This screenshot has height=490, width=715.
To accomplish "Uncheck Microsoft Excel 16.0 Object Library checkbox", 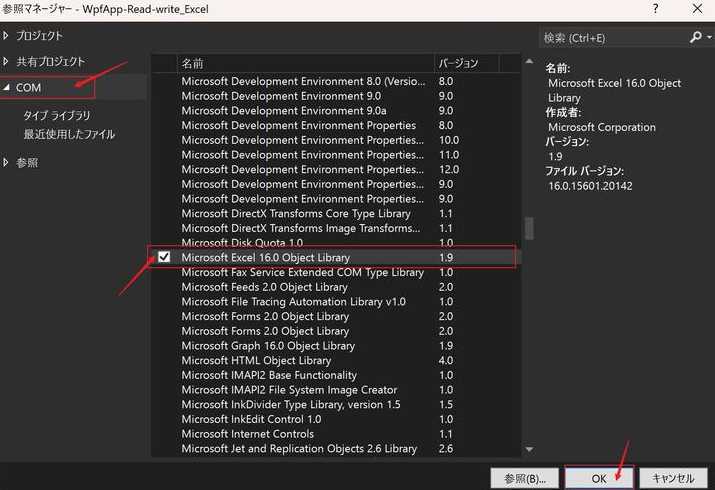I will coord(164,257).
